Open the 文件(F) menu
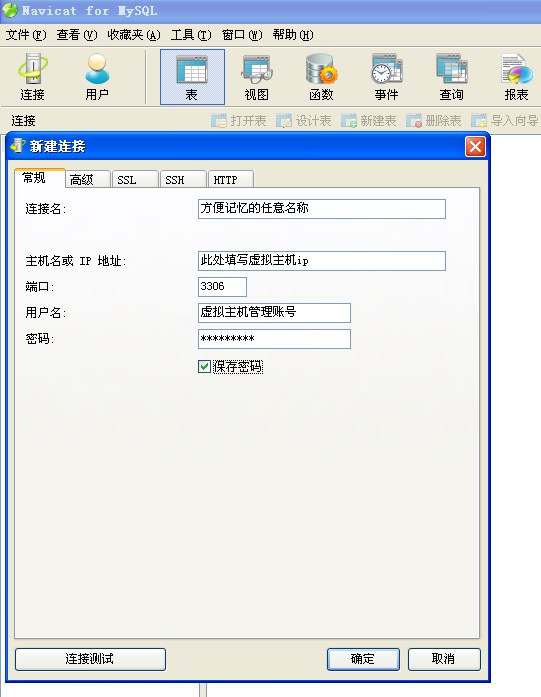The image size is (541, 697). point(25,35)
